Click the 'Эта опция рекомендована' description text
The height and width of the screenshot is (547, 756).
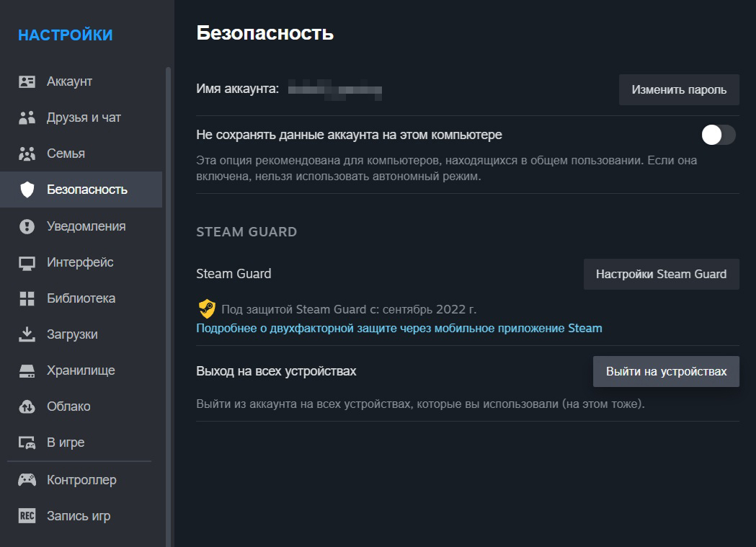click(x=446, y=168)
